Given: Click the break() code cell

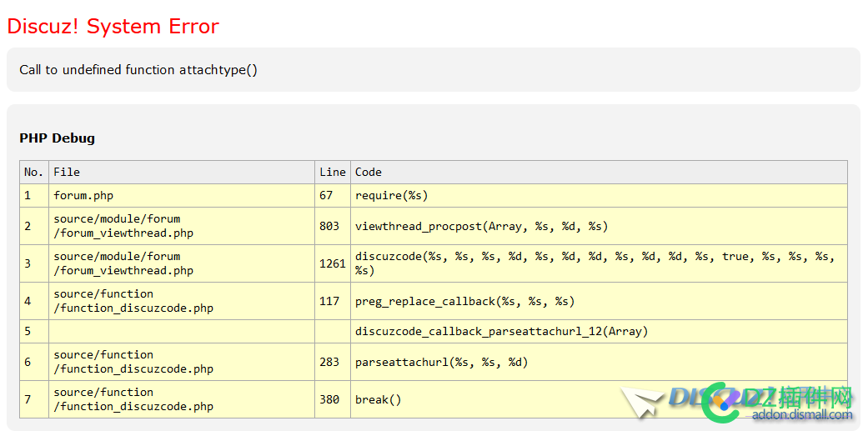Looking at the screenshot, I should [378, 400].
